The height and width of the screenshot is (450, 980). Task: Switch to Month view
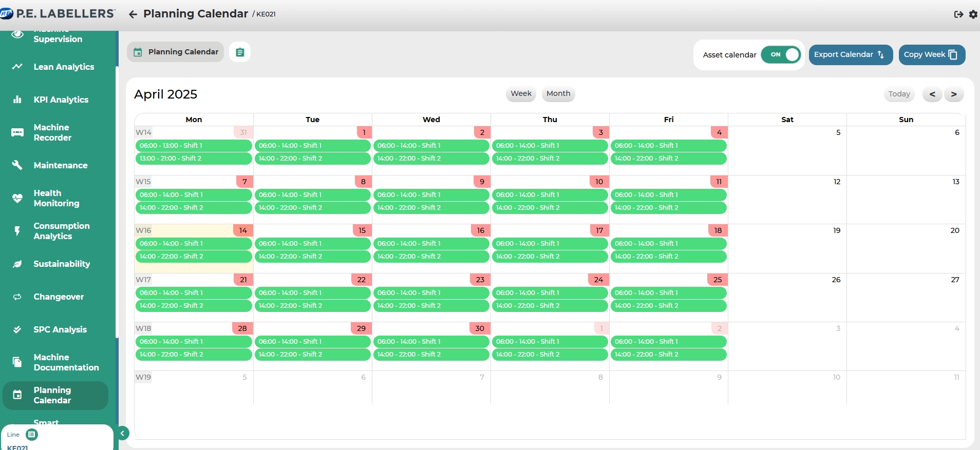pyautogui.click(x=558, y=93)
